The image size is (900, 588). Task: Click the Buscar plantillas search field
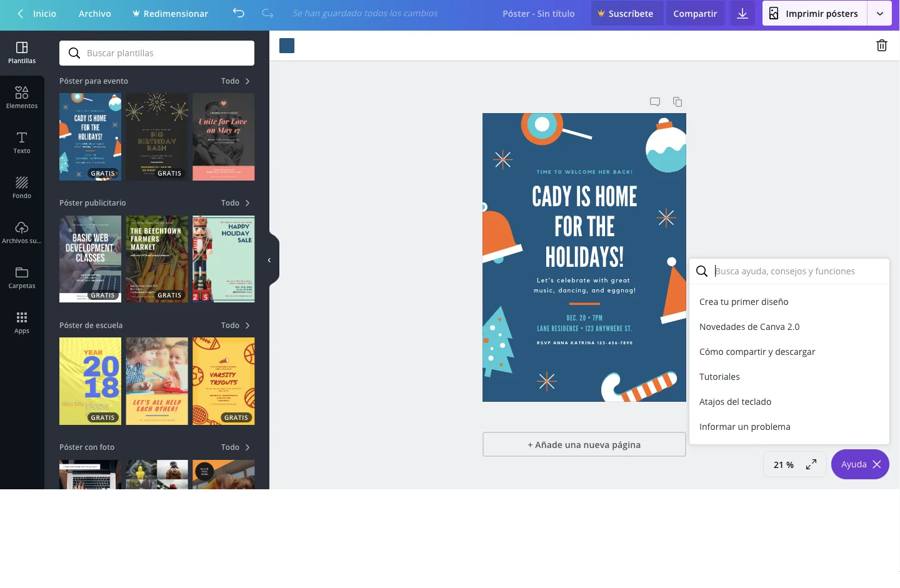pos(157,53)
